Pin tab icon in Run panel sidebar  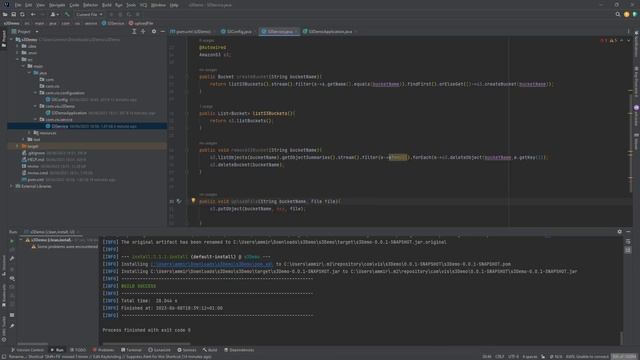(x=12, y=326)
